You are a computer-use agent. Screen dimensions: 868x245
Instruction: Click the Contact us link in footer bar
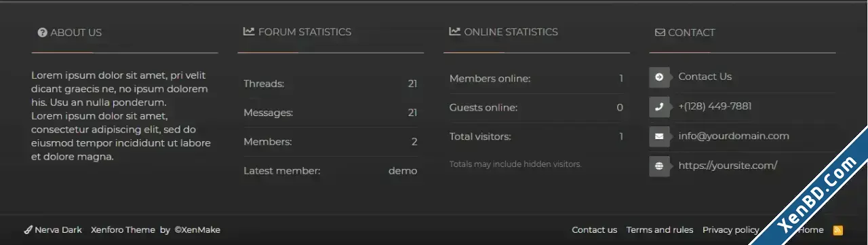595,230
